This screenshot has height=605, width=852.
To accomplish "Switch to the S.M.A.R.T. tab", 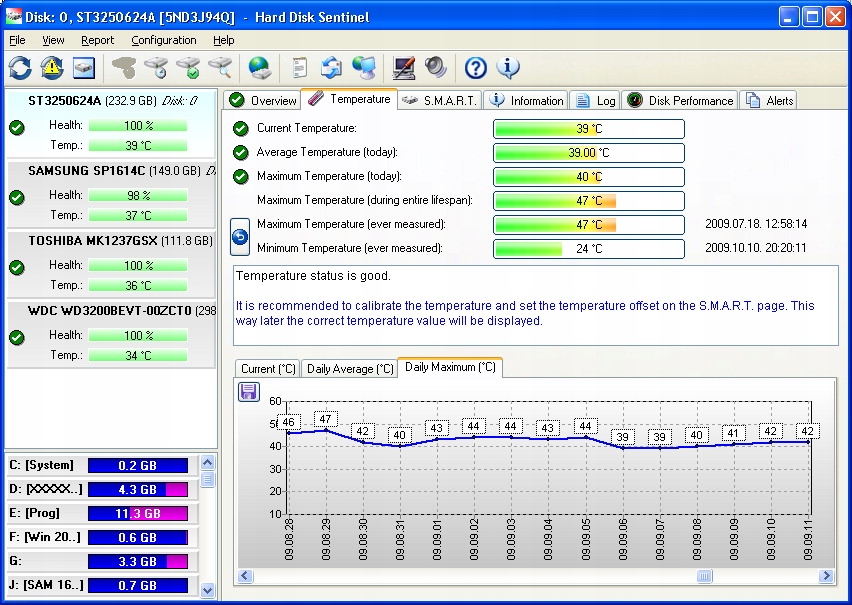I will (x=440, y=100).
